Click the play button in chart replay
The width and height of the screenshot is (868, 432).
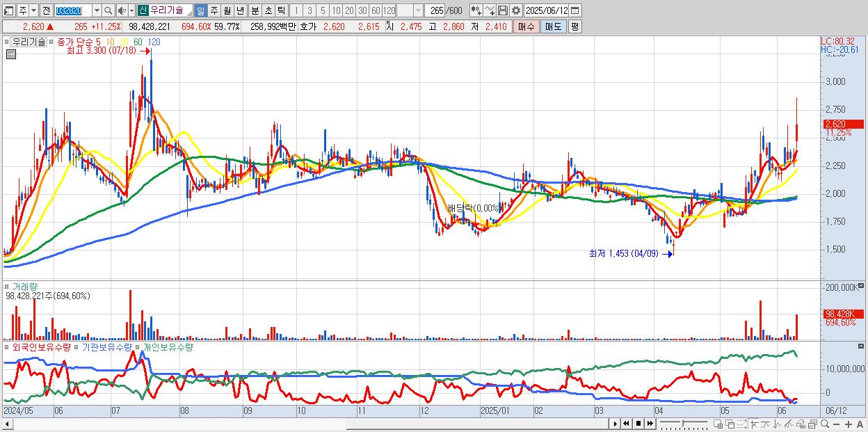[x=615, y=424]
